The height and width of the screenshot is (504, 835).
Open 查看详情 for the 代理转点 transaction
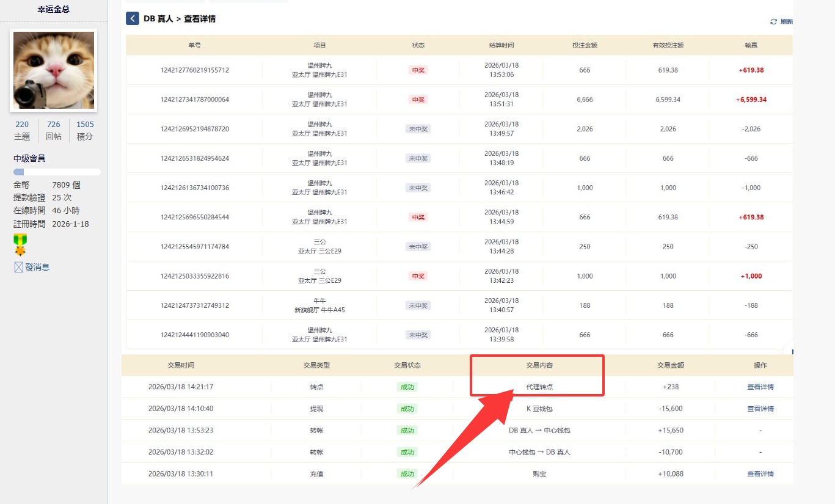(761, 387)
